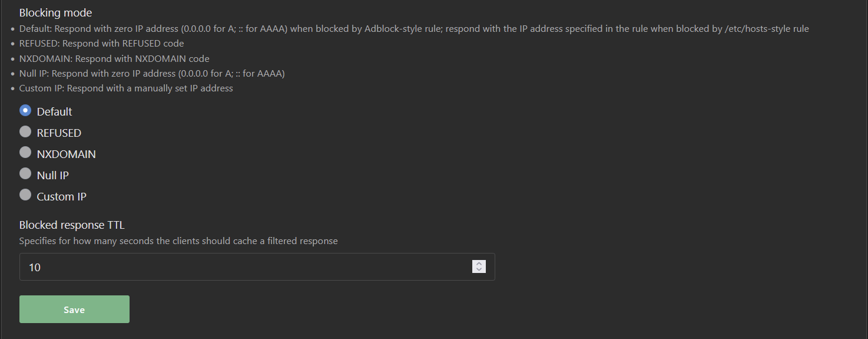
Task: Click the 'Default' radio label text
Action: [54, 112]
